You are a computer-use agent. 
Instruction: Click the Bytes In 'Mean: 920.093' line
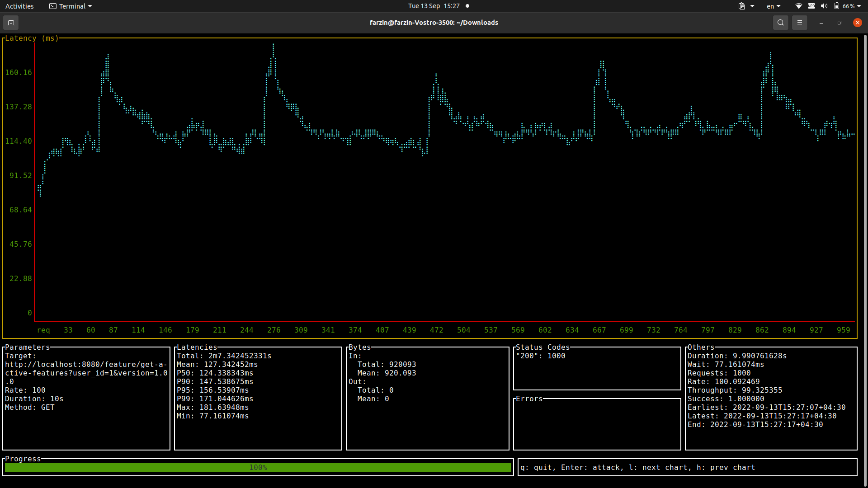coord(387,373)
